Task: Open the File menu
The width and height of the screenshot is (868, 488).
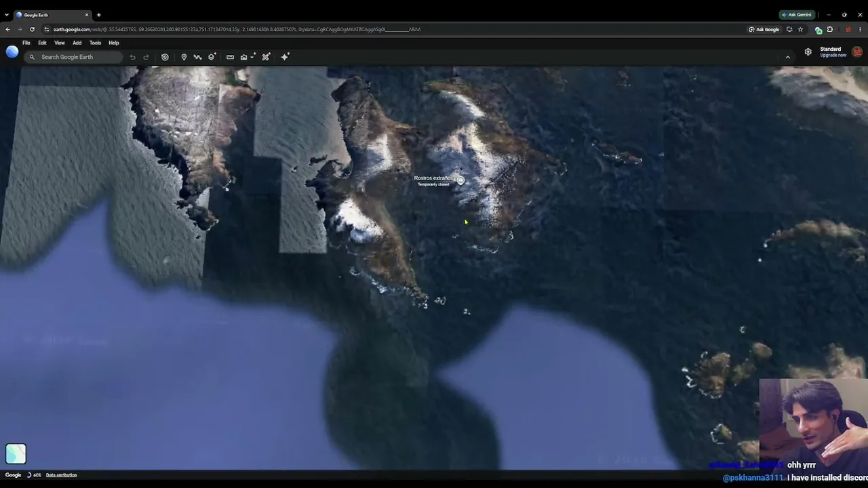Action: [26, 43]
